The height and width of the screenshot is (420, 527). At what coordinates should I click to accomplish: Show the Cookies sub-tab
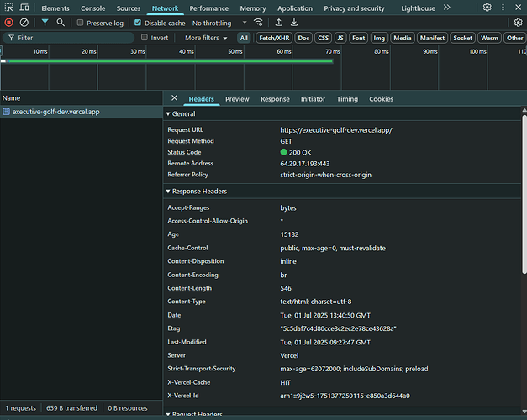point(381,99)
